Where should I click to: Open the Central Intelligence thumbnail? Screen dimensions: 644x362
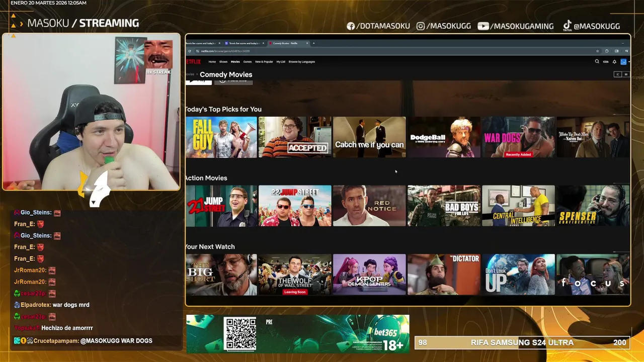point(518,206)
